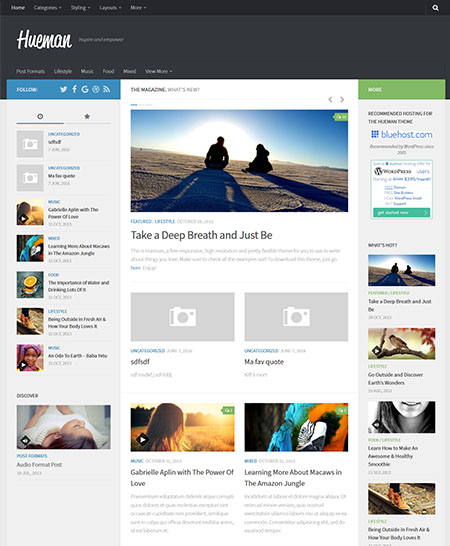
Task: Open the search magnifier icon
Action: pos(435,8)
